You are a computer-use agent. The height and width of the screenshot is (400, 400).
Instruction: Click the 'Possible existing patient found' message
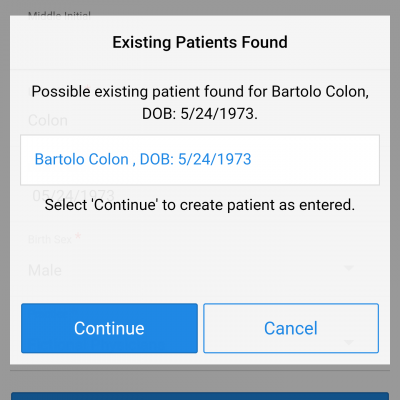tap(200, 103)
